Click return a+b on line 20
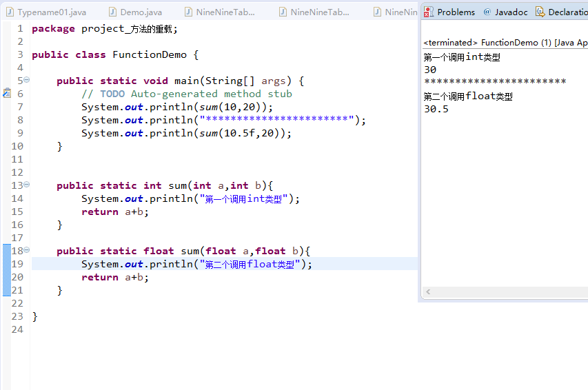The width and height of the screenshot is (588, 390). pyautogui.click(x=115, y=278)
